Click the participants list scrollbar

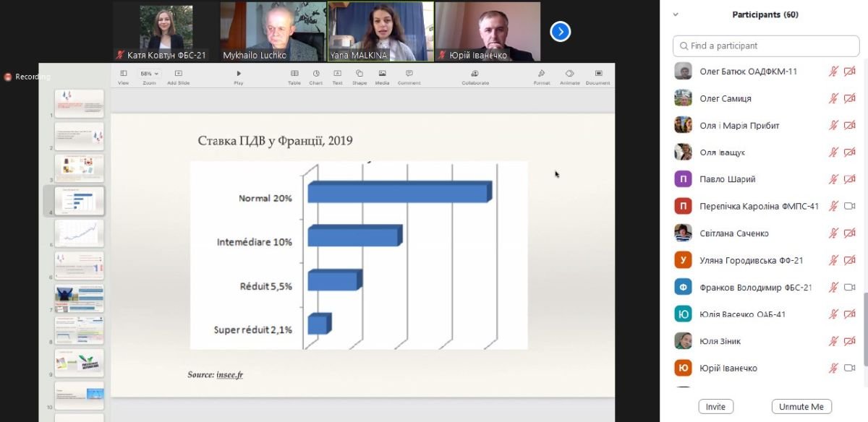864,329
